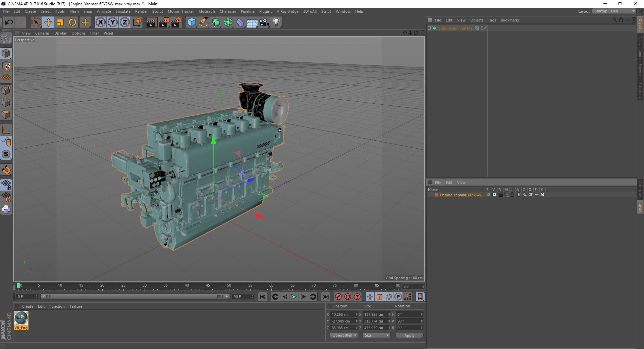The height and width of the screenshot is (349, 644).
Task: Enable the Axis mode tool
Action: [x=6, y=130]
